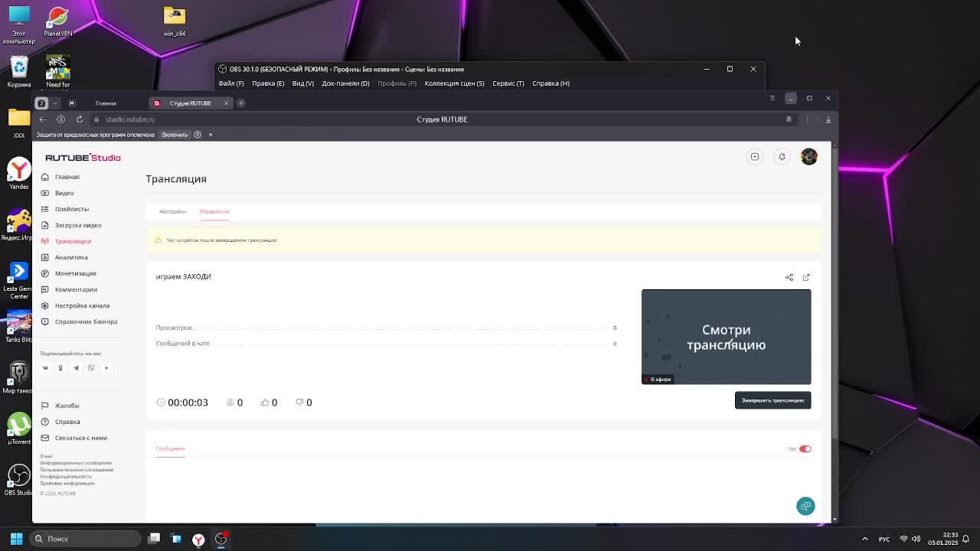Open the browser downloads icon
This screenshot has height=551, width=980.
[x=828, y=119]
